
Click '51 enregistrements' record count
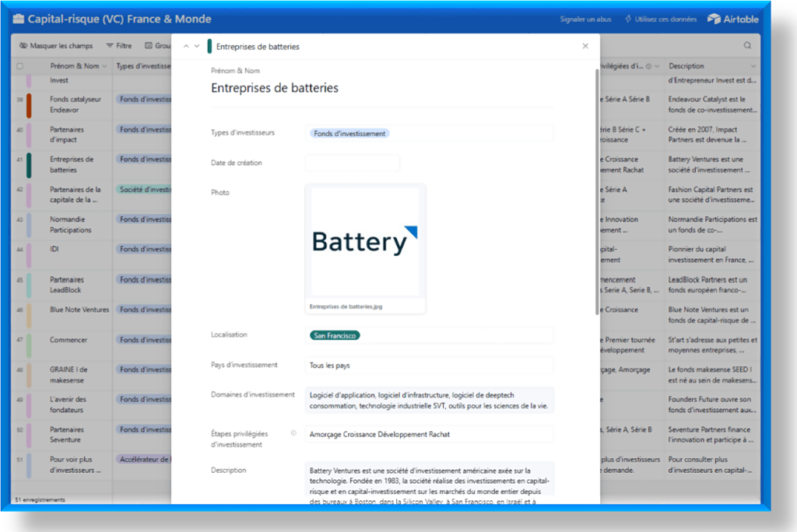click(40, 500)
